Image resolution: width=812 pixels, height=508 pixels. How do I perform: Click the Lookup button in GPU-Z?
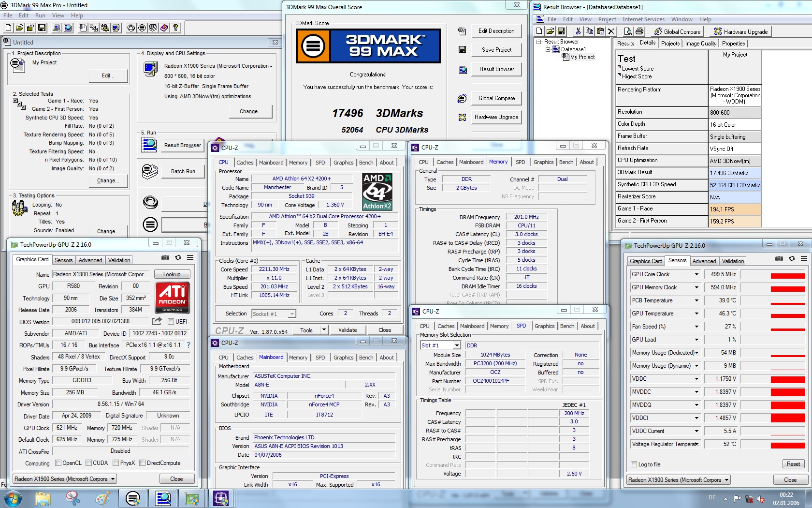pos(172,274)
